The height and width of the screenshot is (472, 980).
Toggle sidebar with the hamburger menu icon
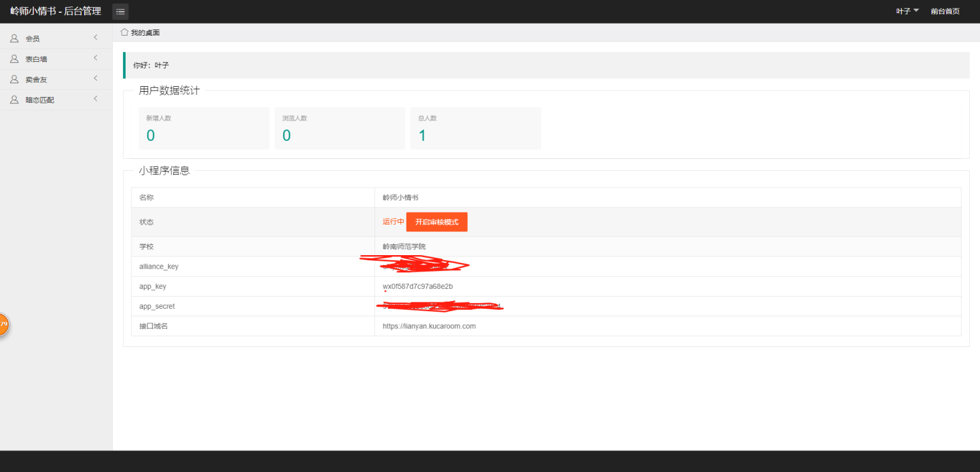[x=120, y=11]
